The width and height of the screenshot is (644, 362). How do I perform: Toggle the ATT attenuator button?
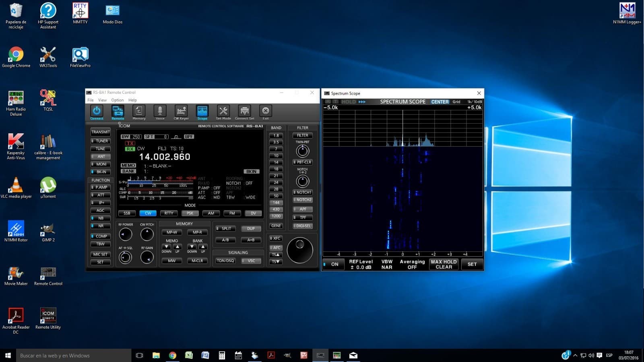click(100, 195)
